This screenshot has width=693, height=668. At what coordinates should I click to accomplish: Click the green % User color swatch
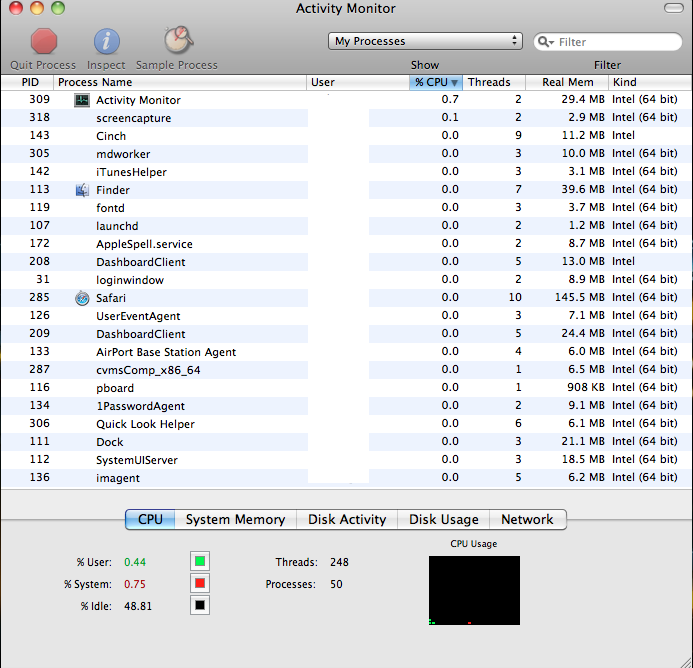click(200, 561)
